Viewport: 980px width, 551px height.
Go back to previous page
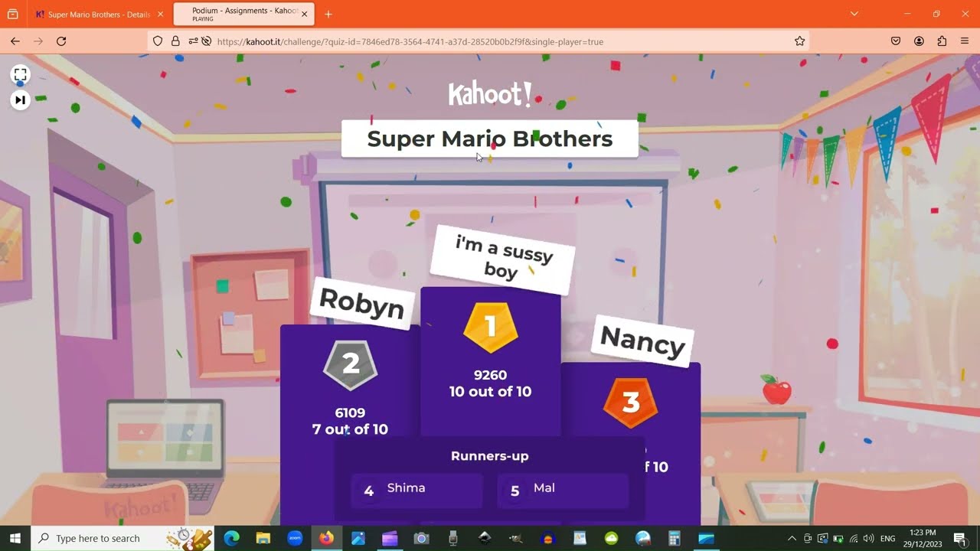tap(15, 41)
